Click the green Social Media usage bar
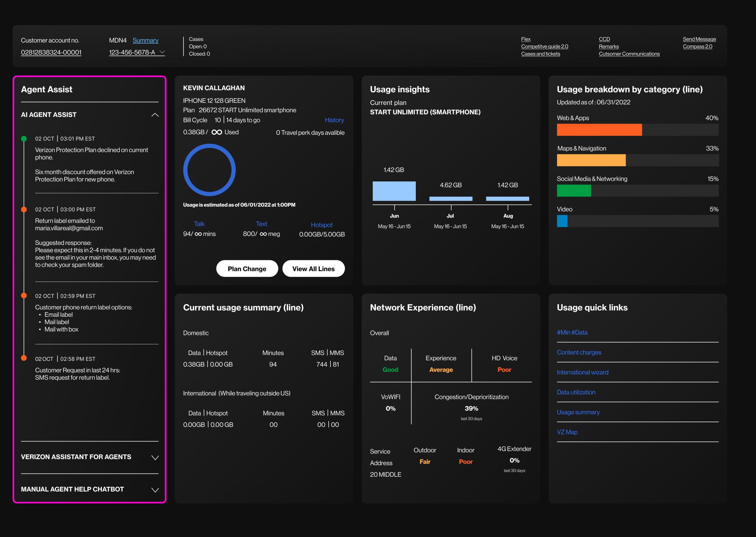Image resolution: width=756 pixels, height=537 pixels. tap(574, 191)
